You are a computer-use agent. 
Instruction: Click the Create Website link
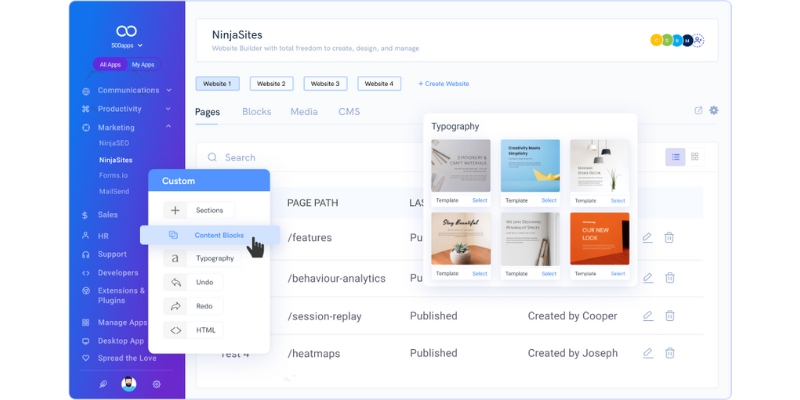443,84
